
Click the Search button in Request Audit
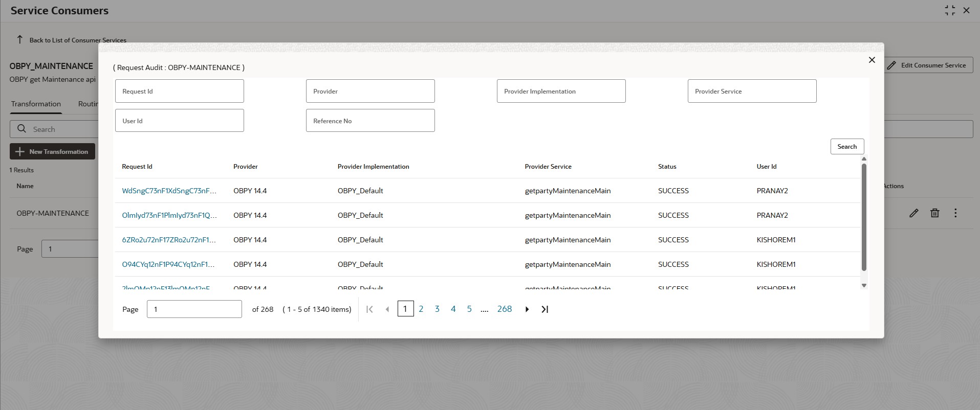847,146
